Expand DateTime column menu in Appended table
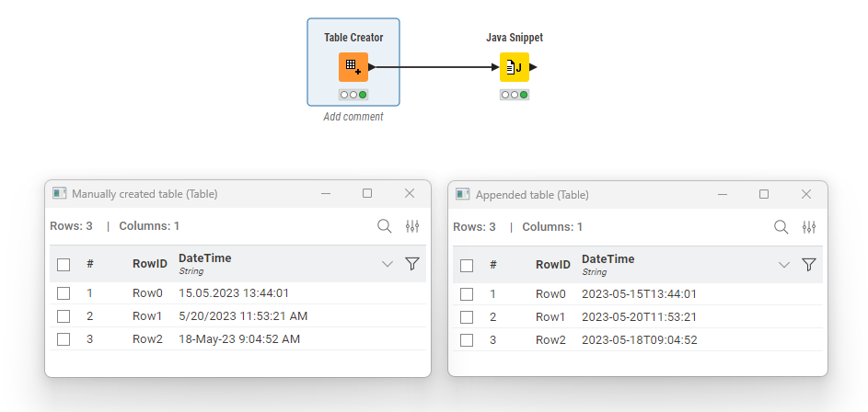This screenshot has height=412, width=868. coord(783,264)
